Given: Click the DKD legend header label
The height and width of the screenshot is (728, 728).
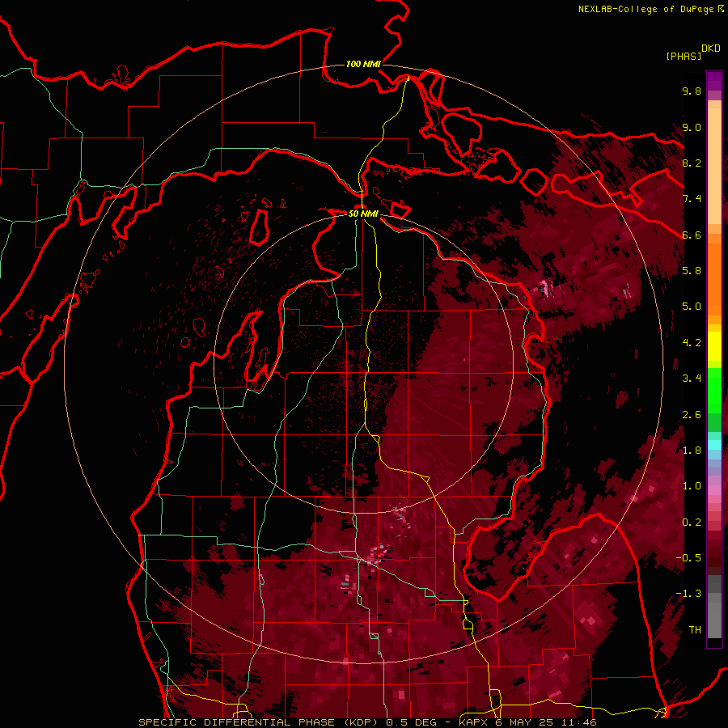Looking at the screenshot, I should (711, 49).
